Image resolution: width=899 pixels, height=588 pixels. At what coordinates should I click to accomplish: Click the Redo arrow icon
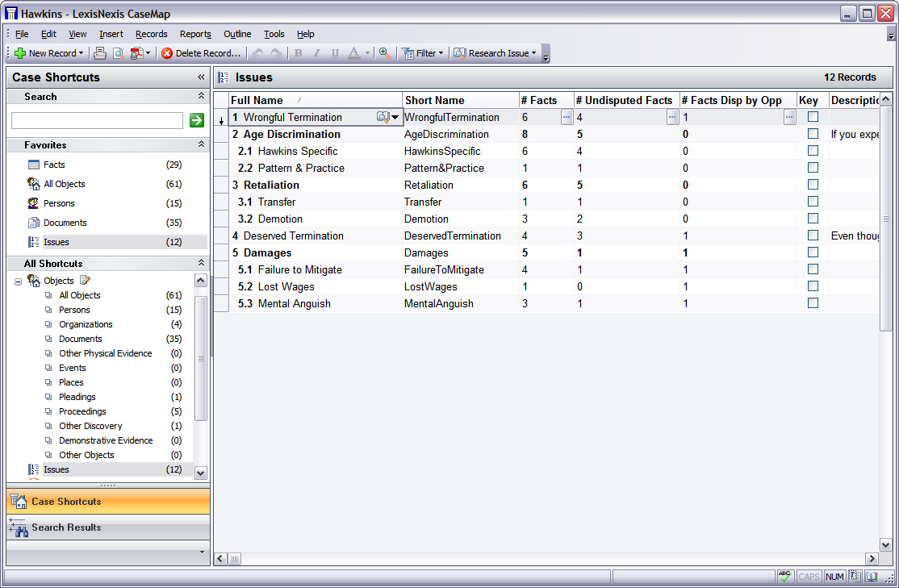(x=276, y=53)
